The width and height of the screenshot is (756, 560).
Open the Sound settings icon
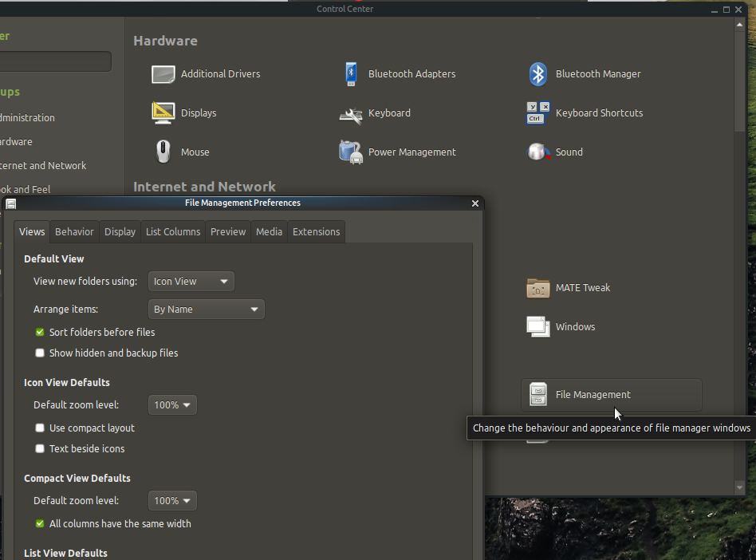point(538,152)
